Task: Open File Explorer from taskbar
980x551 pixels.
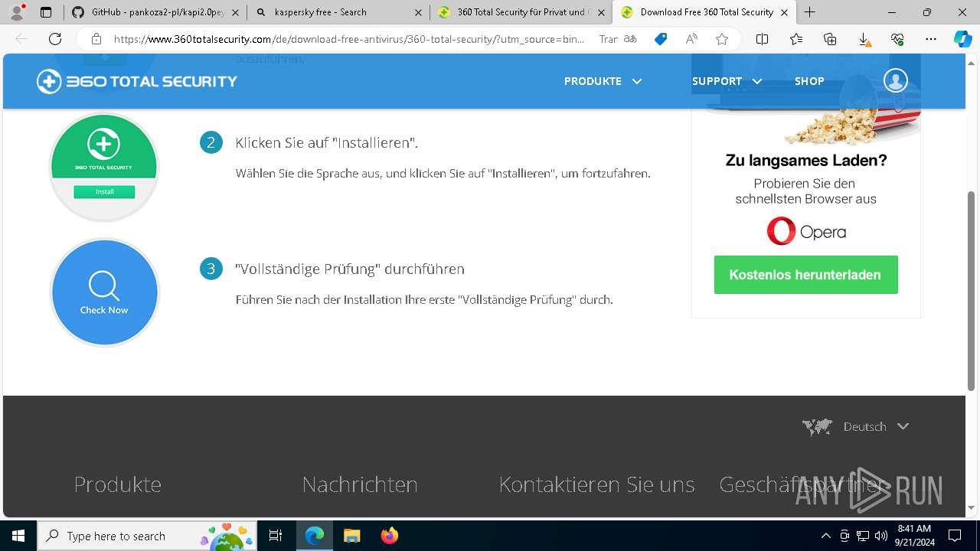Action: point(351,536)
